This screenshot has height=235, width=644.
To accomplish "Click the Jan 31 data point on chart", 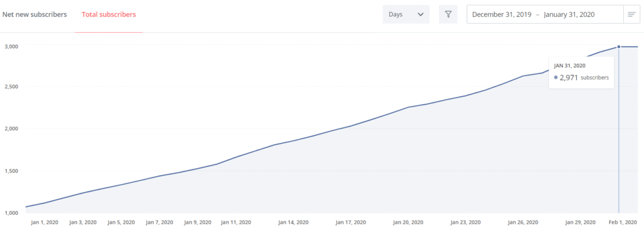I will click(x=619, y=47).
